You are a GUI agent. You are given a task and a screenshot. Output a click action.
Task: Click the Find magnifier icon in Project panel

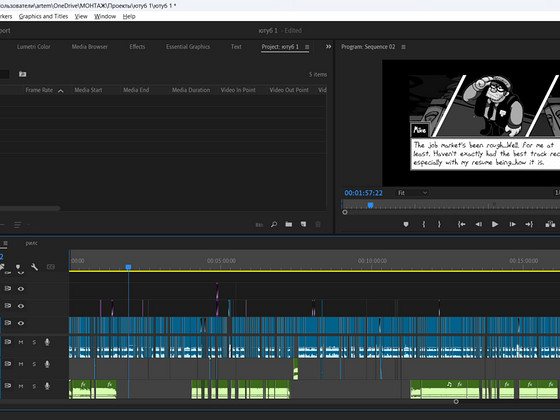tap(274, 224)
